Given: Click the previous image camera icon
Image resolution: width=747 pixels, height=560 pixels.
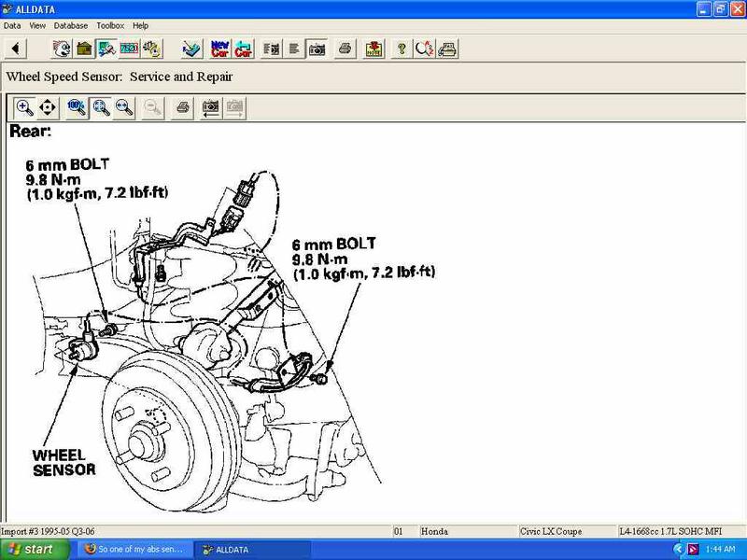Looking at the screenshot, I should click(210, 107).
